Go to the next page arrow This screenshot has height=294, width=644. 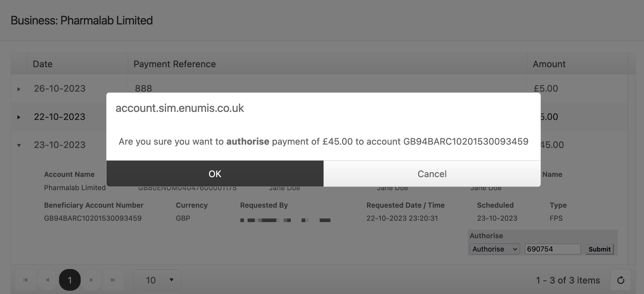click(x=91, y=280)
